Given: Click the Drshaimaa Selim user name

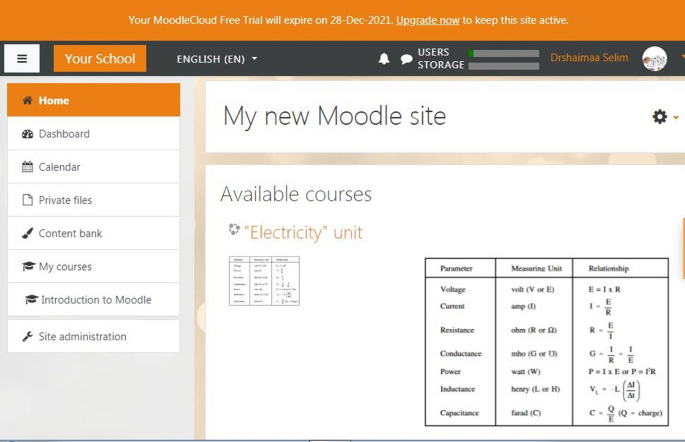Looking at the screenshot, I should point(589,58).
